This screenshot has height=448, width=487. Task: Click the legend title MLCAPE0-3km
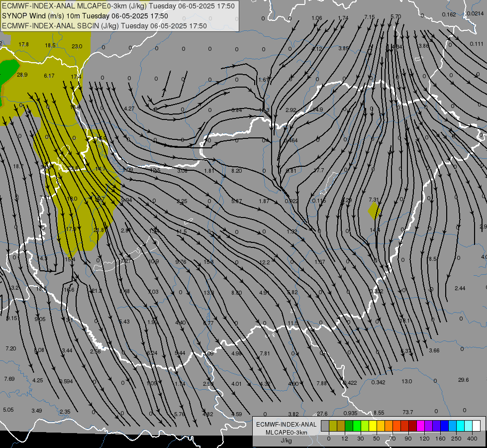click(x=286, y=433)
